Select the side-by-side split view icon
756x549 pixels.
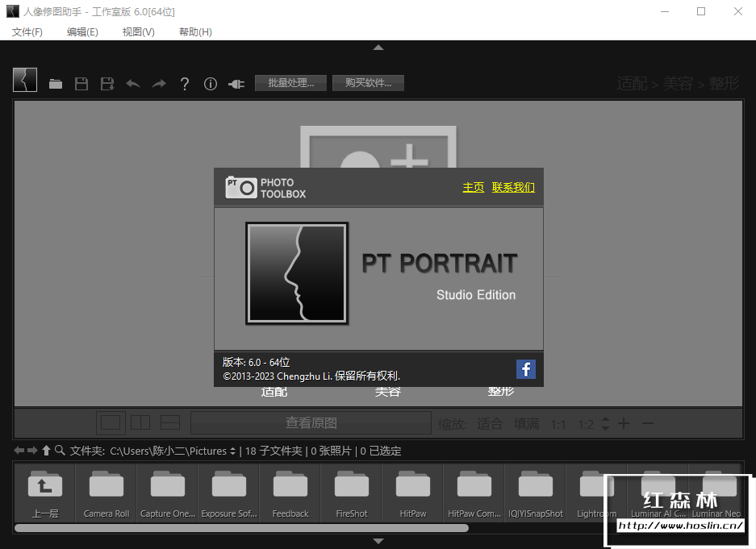(x=140, y=422)
